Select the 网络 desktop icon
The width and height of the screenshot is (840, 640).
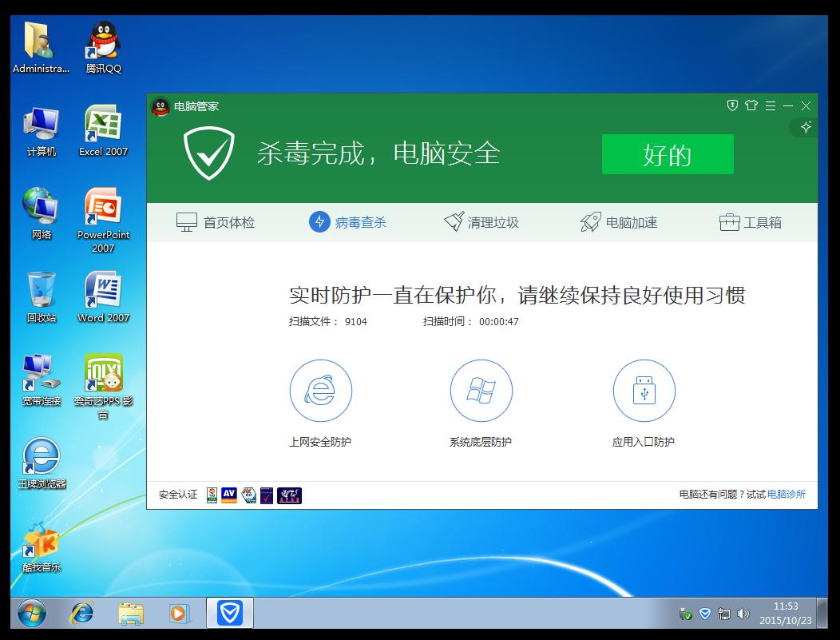[x=42, y=214]
